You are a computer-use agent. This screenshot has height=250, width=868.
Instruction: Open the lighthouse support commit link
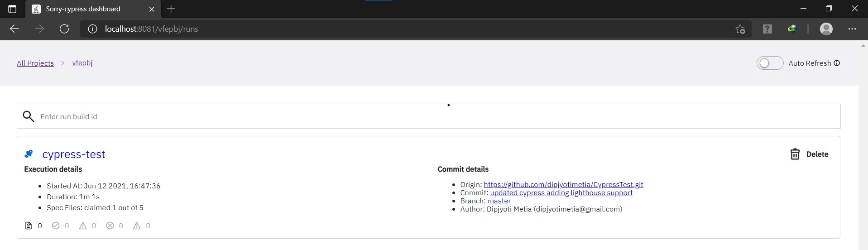point(561,193)
